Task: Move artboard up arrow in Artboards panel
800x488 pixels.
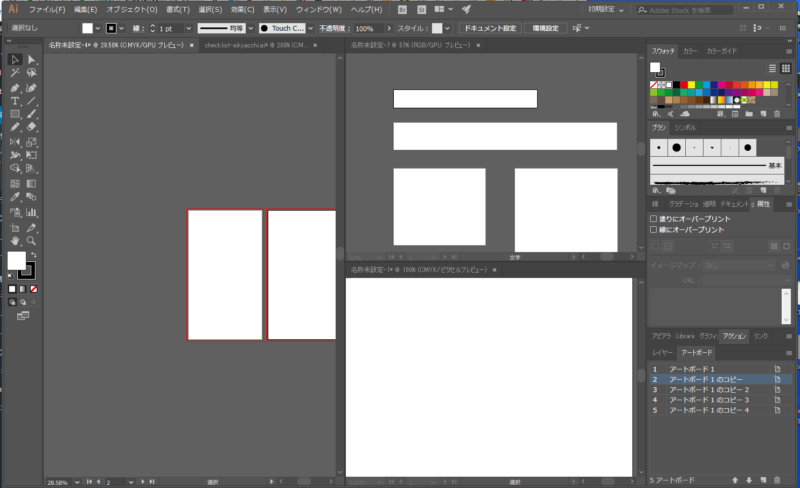Action: (735, 480)
